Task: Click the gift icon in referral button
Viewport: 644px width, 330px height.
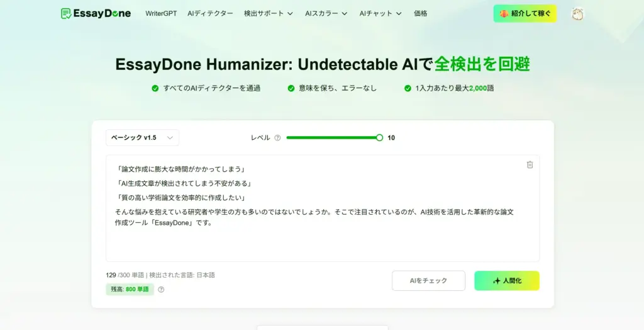Action: pyautogui.click(x=504, y=14)
